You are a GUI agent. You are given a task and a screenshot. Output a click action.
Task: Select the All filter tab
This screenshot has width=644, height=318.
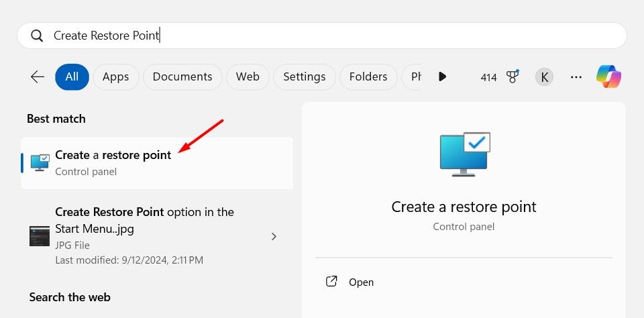point(72,76)
